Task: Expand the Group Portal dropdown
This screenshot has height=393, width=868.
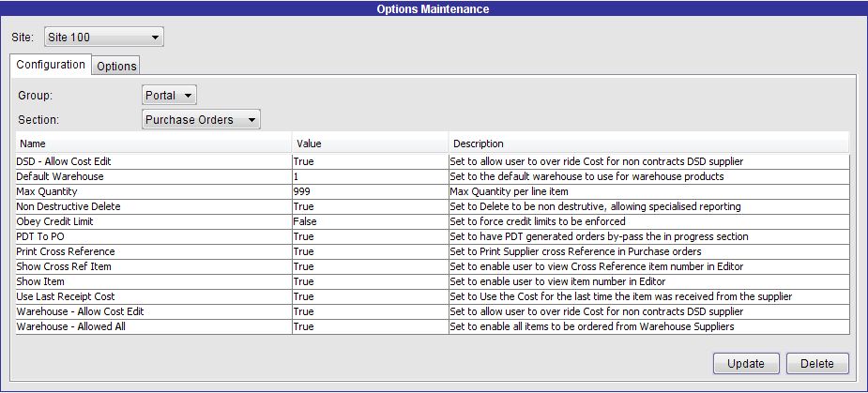Action: [x=169, y=96]
